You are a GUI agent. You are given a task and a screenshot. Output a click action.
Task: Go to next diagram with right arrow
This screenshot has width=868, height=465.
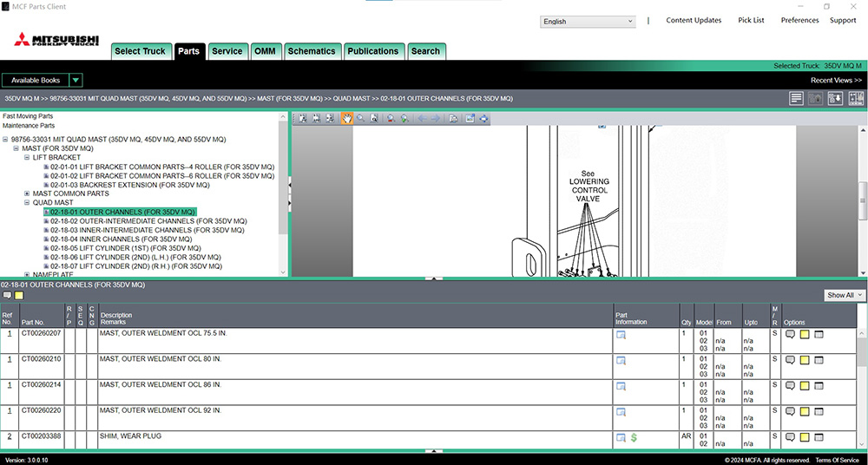[x=436, y=119]
